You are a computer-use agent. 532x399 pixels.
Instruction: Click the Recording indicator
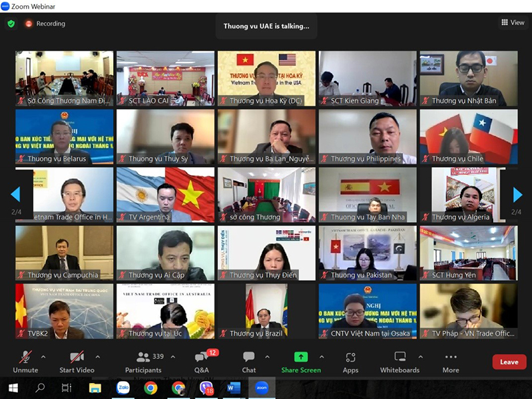pyautogui.click(x=45, y=24)
